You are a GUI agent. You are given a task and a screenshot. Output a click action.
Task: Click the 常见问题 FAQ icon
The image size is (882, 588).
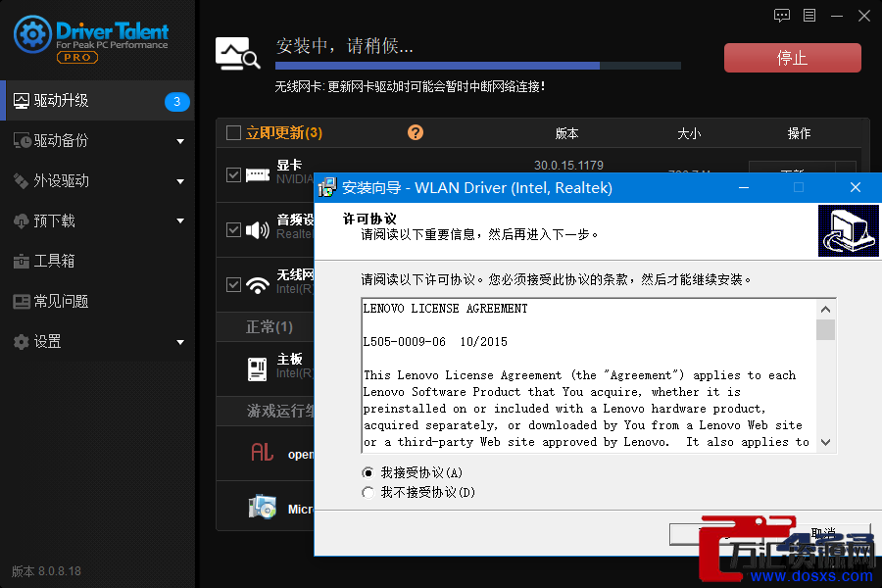(x=22, y=302)
